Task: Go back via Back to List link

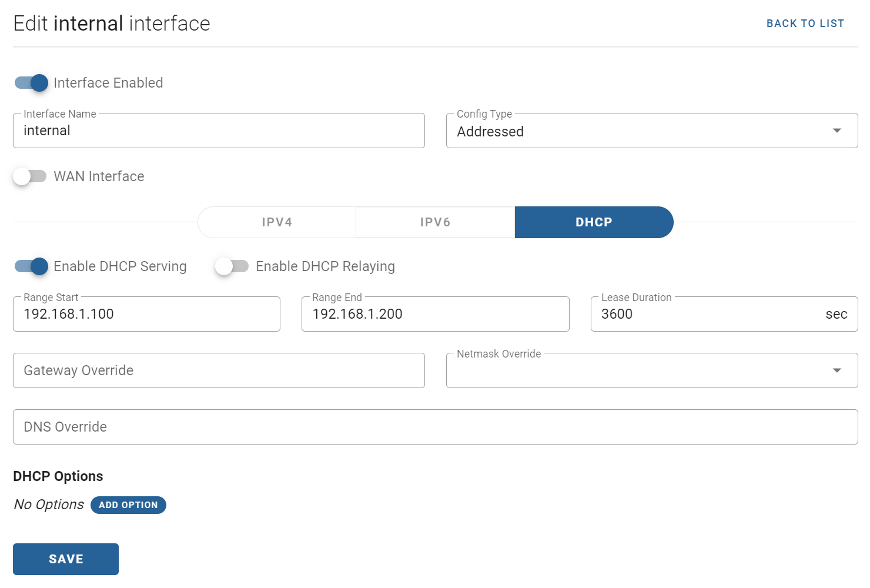Action: pos(805,24)
